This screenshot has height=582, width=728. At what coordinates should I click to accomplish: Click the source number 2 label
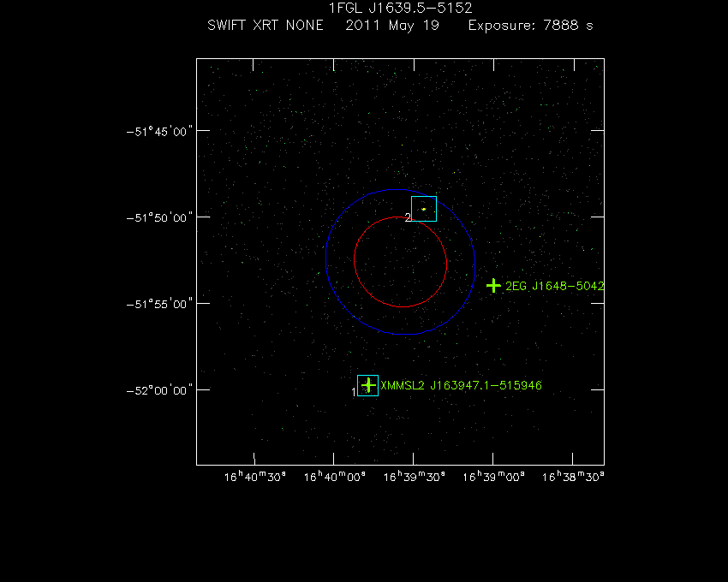tap(408, 217)
